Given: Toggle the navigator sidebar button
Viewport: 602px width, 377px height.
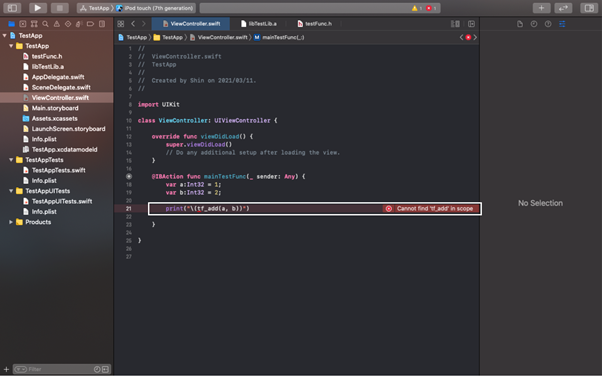Looking at the screenshot, I should tap(12, 8).
